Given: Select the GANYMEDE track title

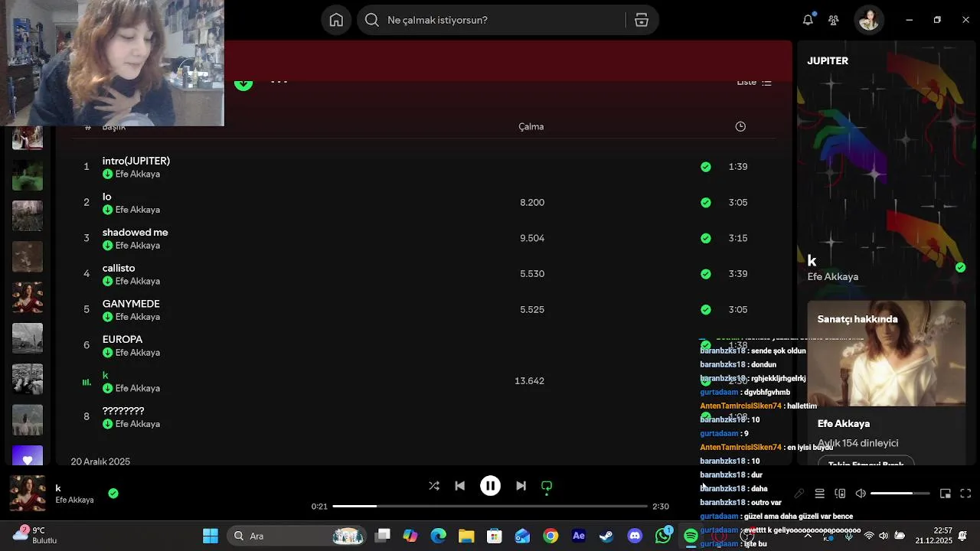Looking at the screenshot, I should tap(131, 304).
